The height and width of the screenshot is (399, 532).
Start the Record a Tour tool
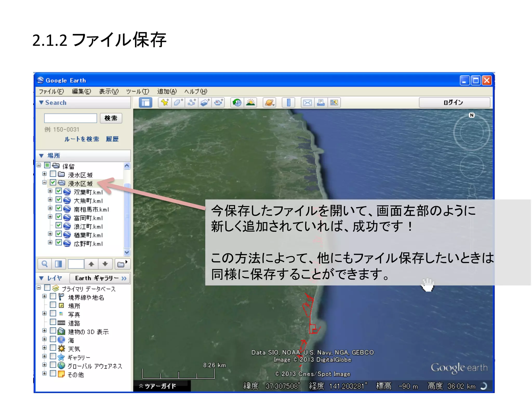click(x=218, y=103)
